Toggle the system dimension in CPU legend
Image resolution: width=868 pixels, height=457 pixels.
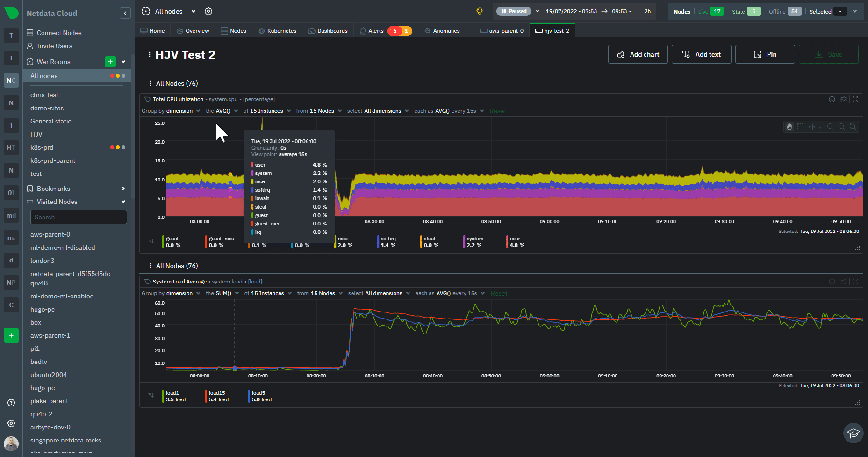pyautogui.click(x=474, y=242)
